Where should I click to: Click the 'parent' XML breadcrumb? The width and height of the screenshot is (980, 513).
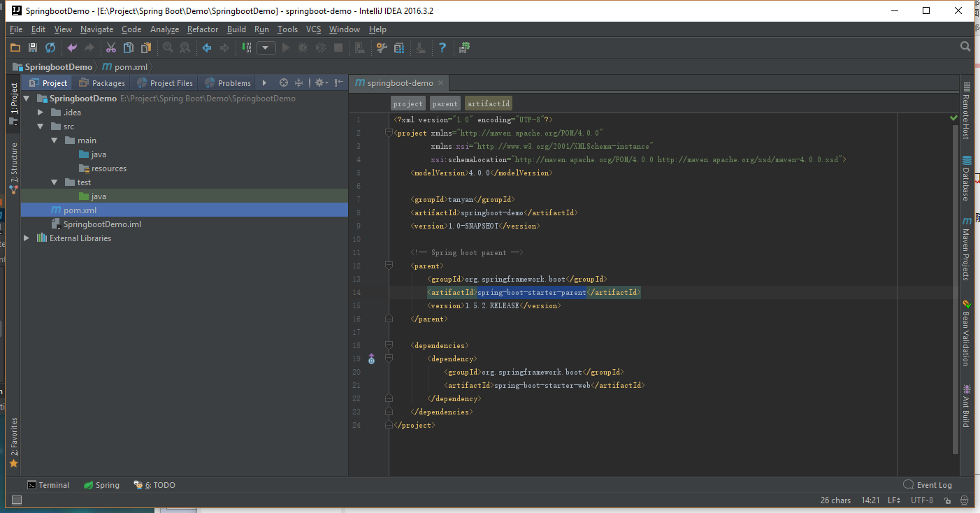tap(445, 103)
